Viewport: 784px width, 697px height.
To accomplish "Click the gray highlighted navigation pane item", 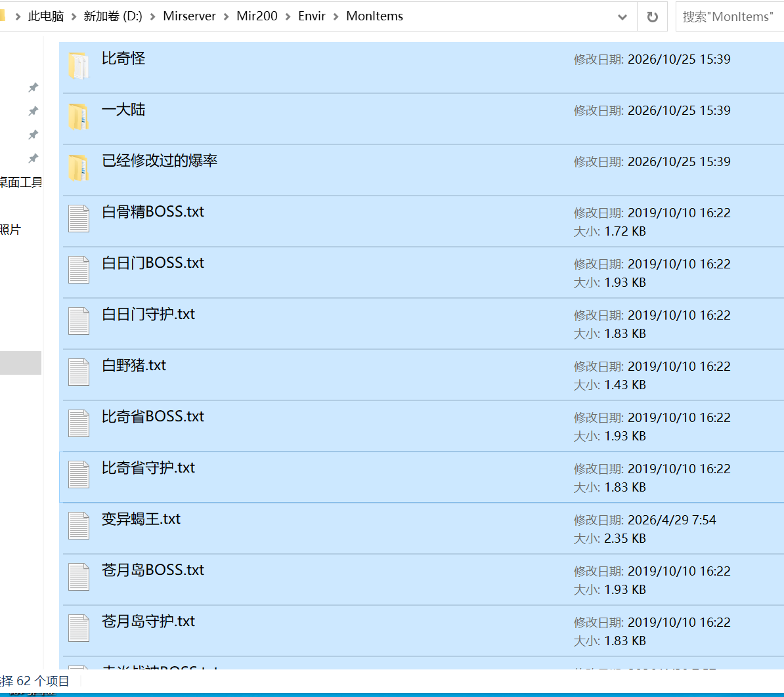I will (x=20, y=363).
